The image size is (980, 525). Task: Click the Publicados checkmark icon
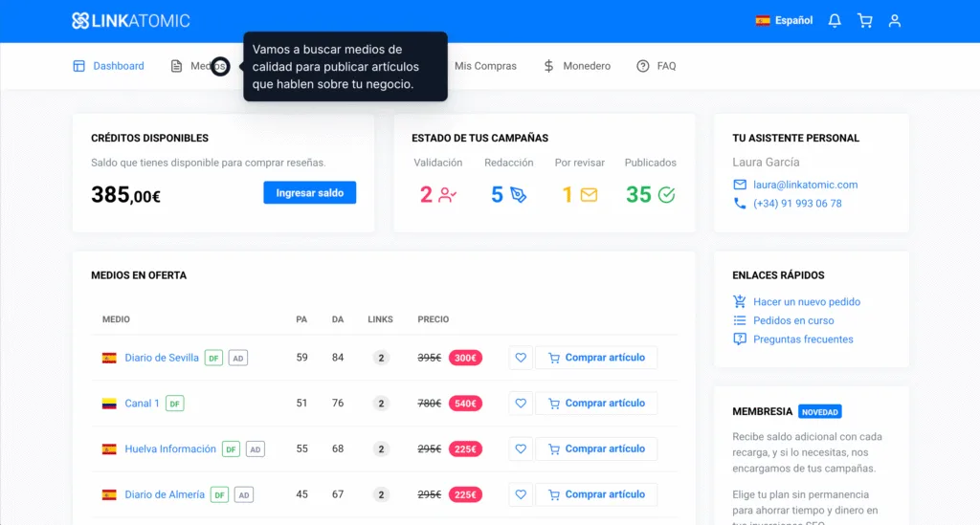[666, 195]
